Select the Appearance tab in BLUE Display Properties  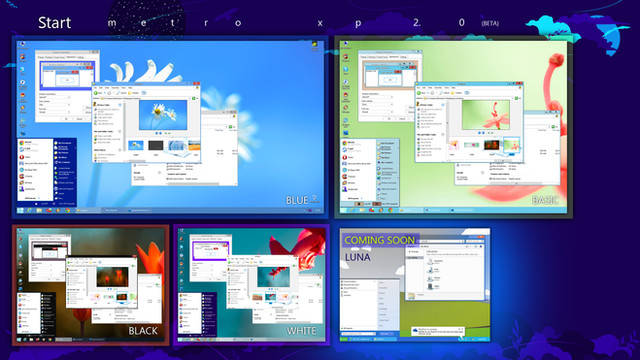71,57
